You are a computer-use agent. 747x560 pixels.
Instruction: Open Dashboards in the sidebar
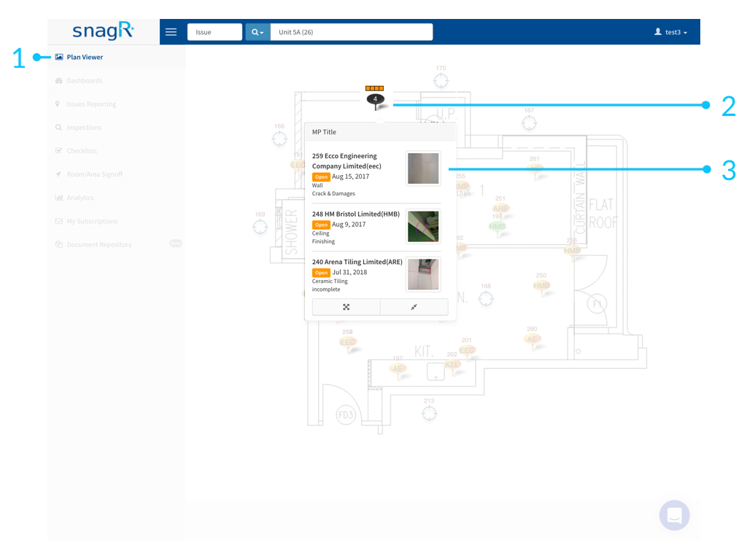tap(116, 80)
